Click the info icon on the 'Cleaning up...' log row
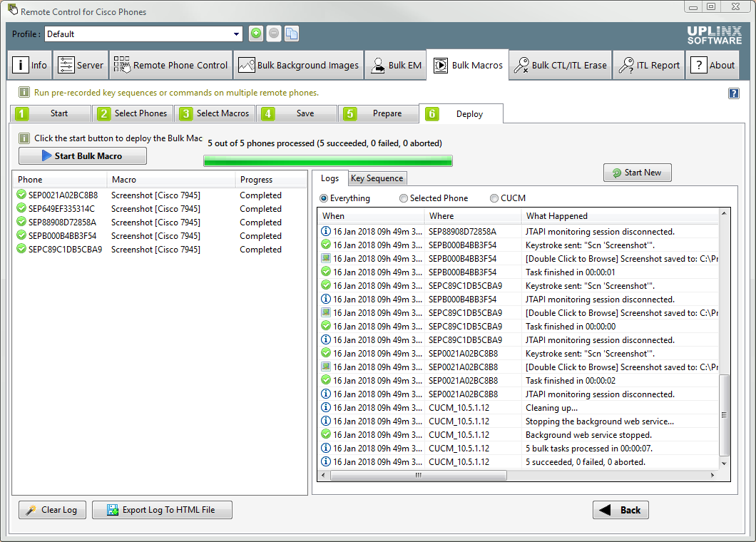 326,407
